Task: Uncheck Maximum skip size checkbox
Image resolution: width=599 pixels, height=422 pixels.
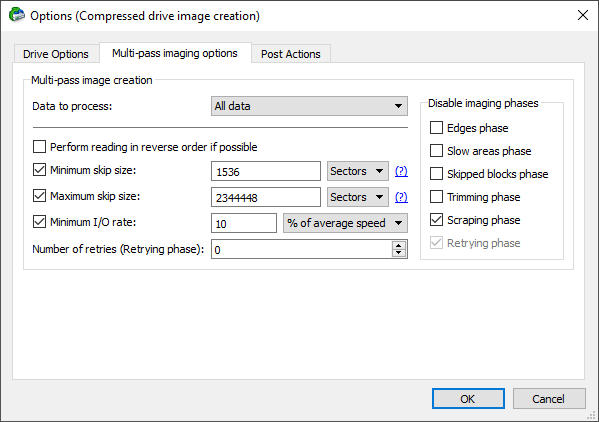Action: pos(39,196)
